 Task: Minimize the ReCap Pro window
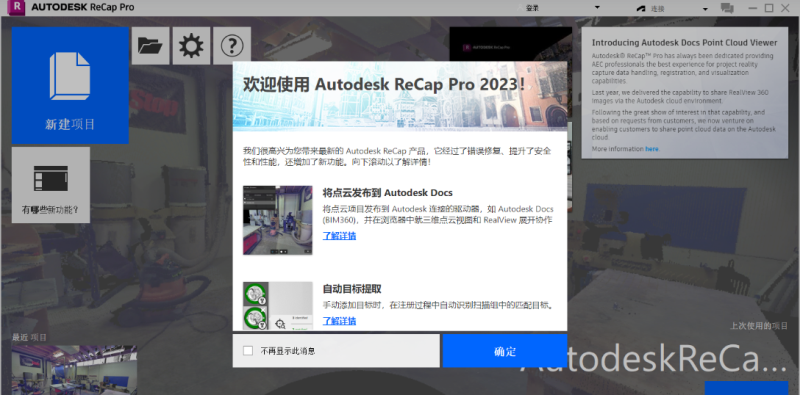point(753,8)
